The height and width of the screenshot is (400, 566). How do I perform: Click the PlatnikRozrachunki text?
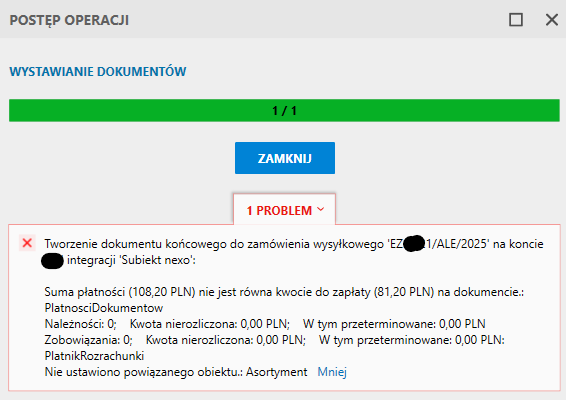click(94, 356)
